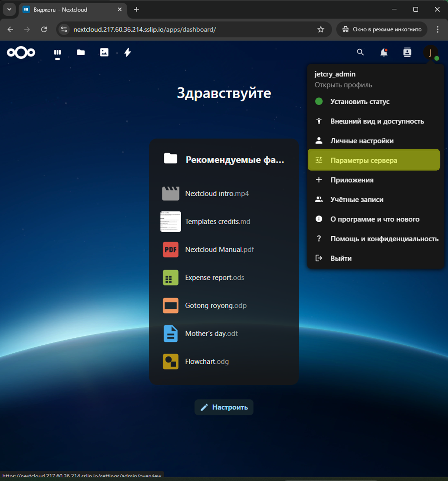Viewport: 448px width, 481px height.
Task: Click the J user avatar
Action: pyautogui.click(x=431, y=52)
